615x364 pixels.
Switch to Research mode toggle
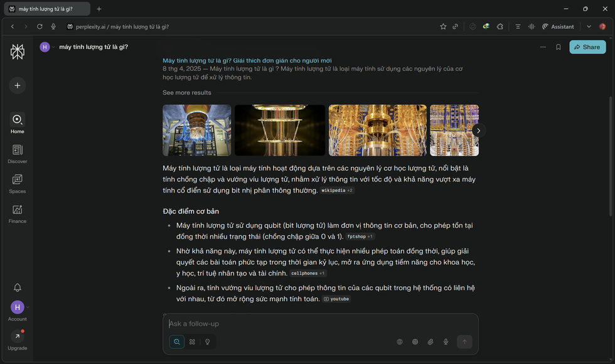click(x=192, y=342)
